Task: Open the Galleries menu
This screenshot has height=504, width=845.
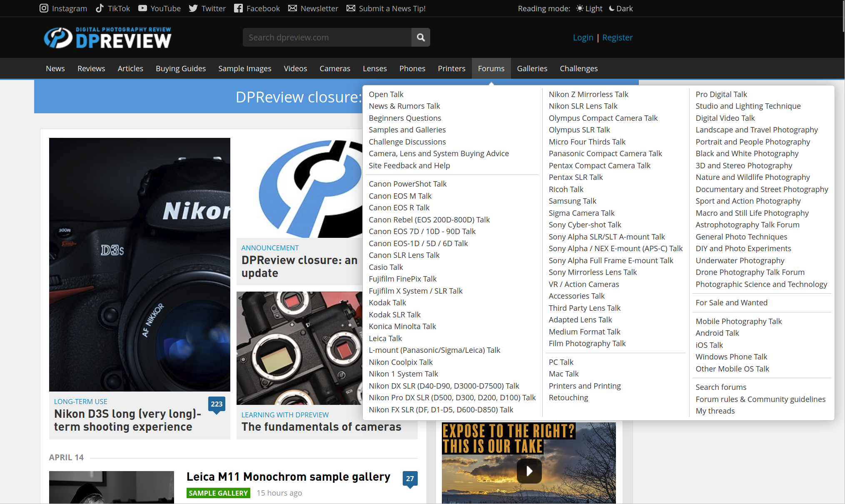Action: tap(532, 68)
